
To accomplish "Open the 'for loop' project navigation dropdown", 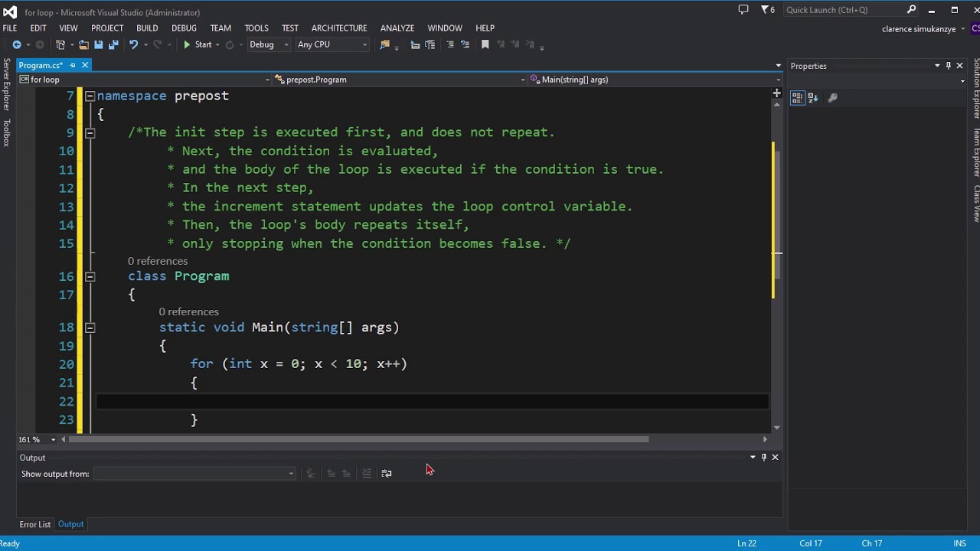I will tap(145, 80).
